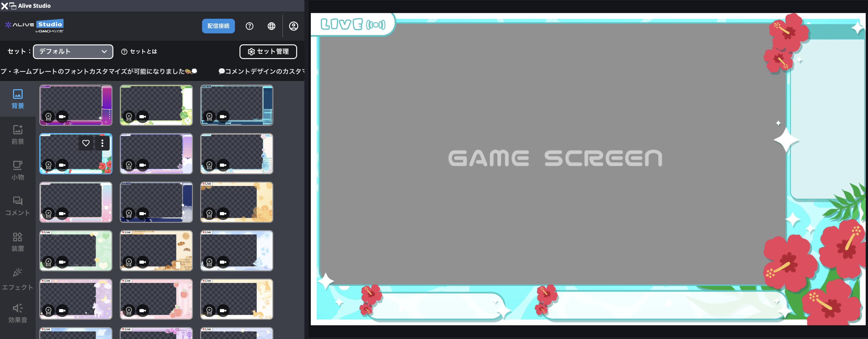Click the ribbon badge icon on the bread bakery frame
Image resolution: width=868 pixels, height=339 pixels.
(x=129, y=262)
